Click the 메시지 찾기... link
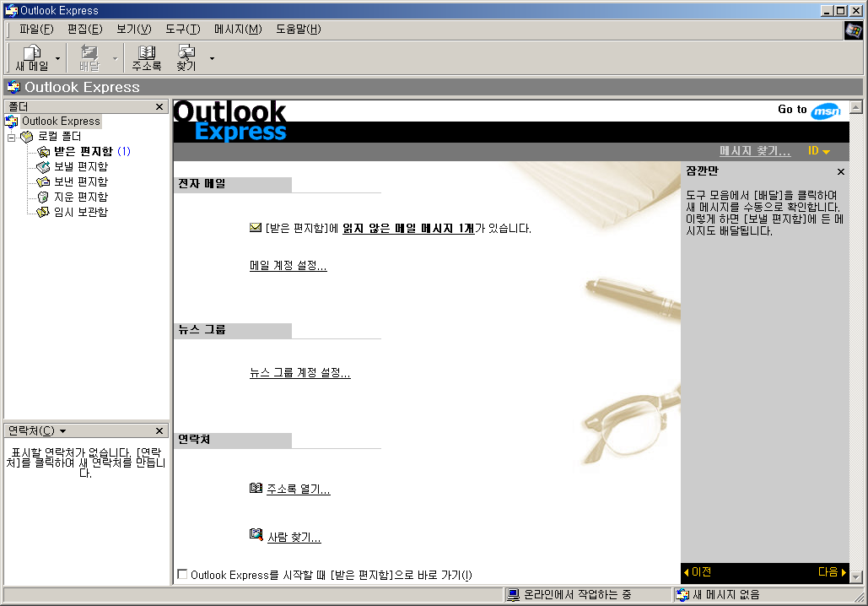 (755, 151)
